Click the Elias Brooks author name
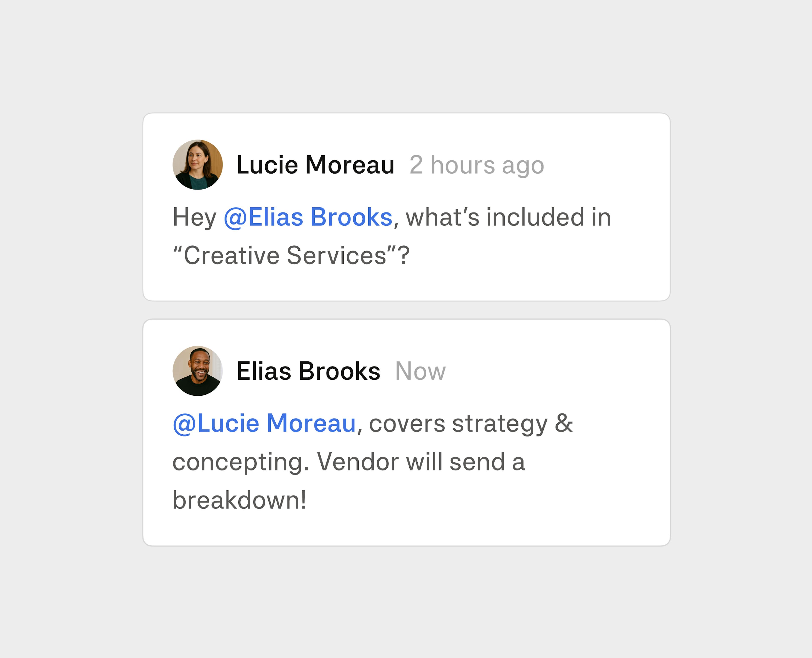Screen dimensions: 812x658 308,371
